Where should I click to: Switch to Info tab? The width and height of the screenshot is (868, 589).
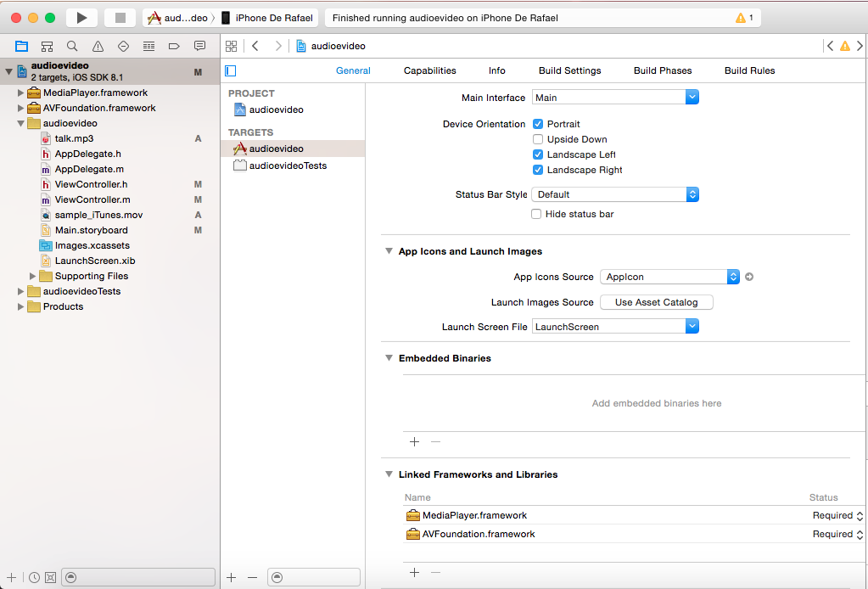coord(496,70)
